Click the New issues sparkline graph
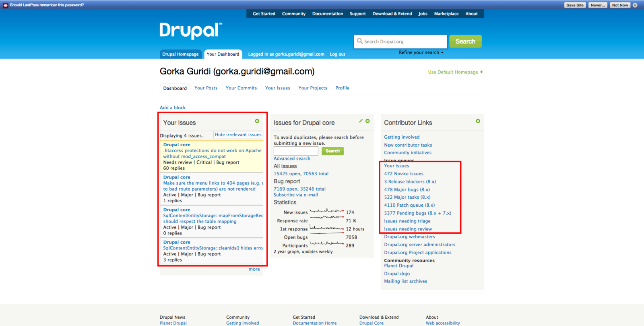 pyautogui.click(x=326, y=211)
